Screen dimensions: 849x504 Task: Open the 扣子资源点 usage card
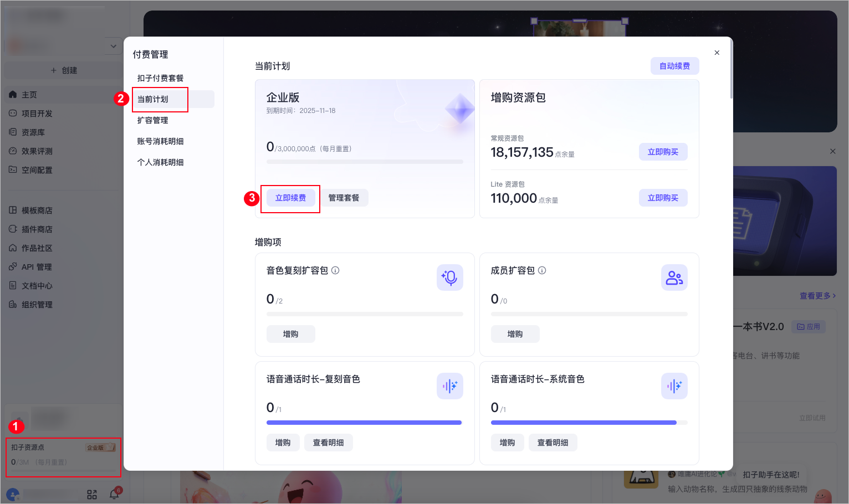point(63,457)
